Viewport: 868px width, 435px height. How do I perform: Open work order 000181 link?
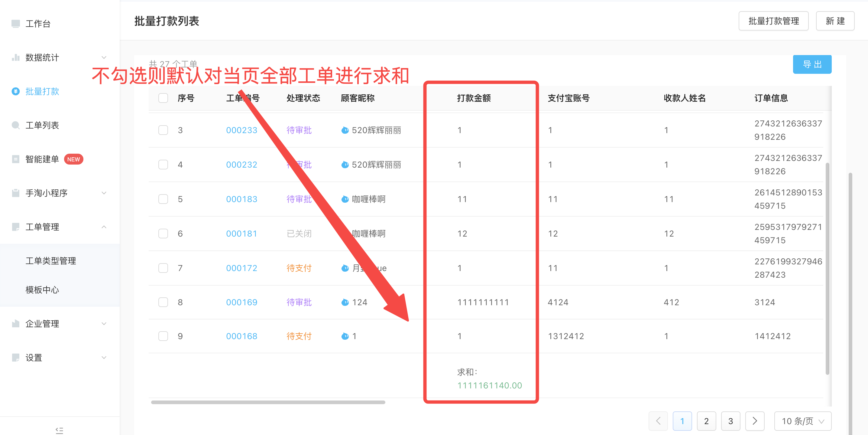pyautogui.click(x=241, y=233)
